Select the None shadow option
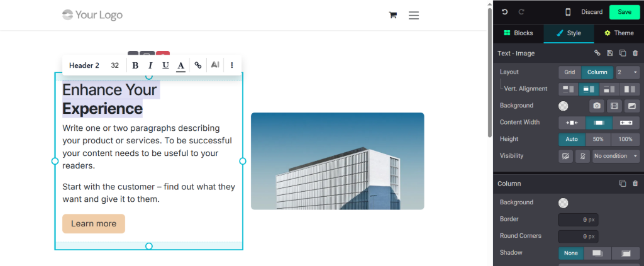This screenshot has width=644, height=266. coord(570,253)
